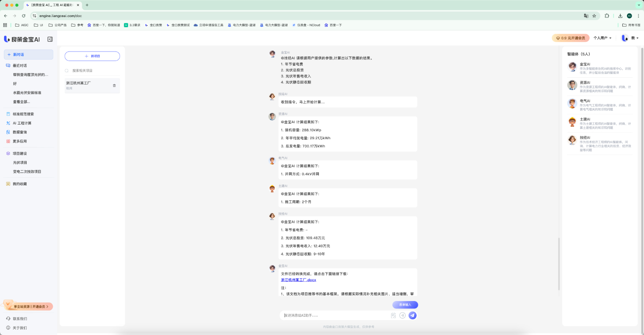
Task: Open a new browser tab with plus
Action: coord(87,5)
